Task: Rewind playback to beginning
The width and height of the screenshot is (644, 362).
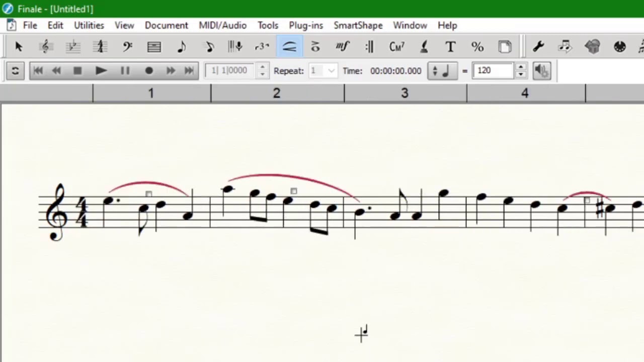Action: [38, 71]
